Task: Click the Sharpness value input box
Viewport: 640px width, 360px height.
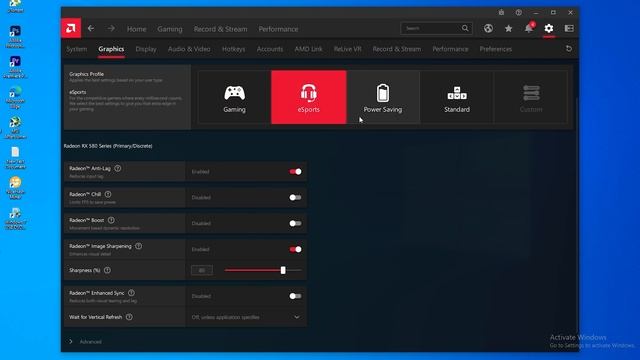Action: [202, 270]
